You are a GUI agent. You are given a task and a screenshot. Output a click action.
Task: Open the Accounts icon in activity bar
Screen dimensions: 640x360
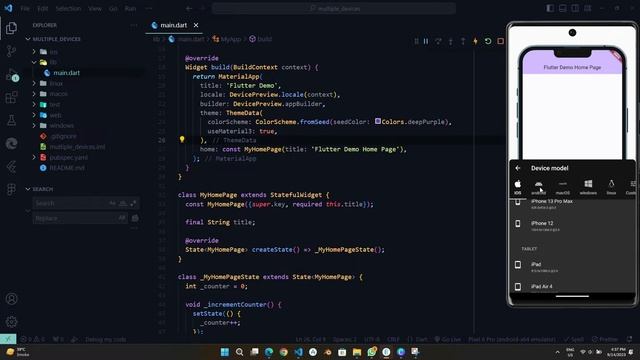click(11, 299)
